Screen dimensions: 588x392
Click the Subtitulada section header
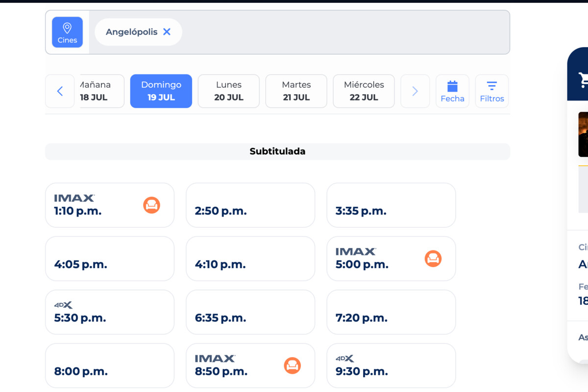pyautogui.click(x=277, y=151)
